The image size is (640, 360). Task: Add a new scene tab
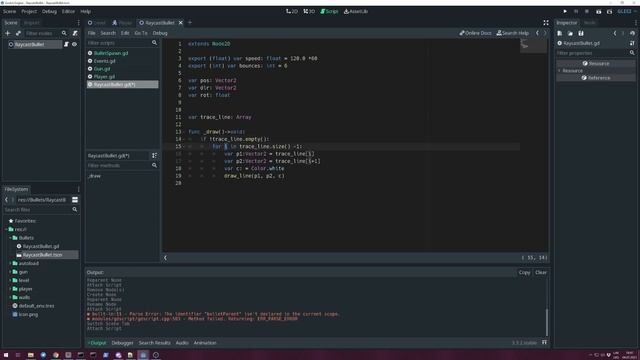[190, 23]
